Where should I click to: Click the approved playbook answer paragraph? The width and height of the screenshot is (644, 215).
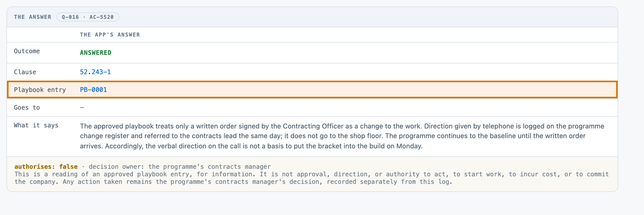(342, 136)
